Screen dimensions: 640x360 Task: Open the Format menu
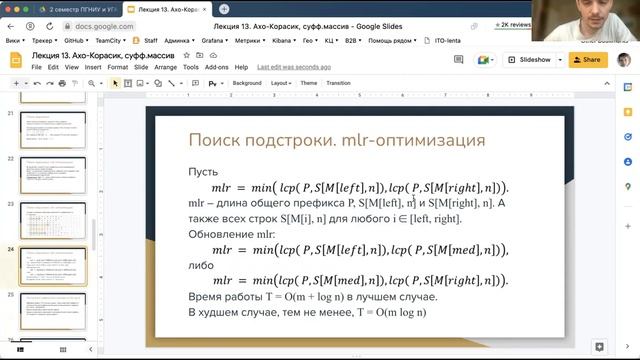point(118,67)
